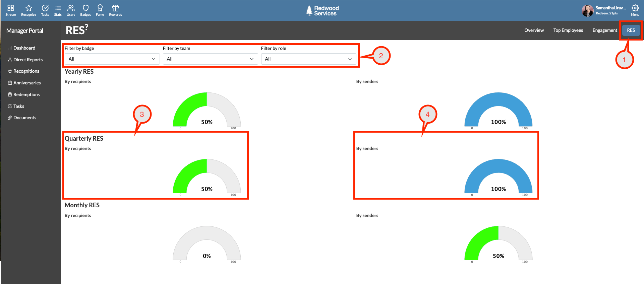644x284 pixels.
Task: Click the Quarterly RES heading
Action: pos(84,138)
